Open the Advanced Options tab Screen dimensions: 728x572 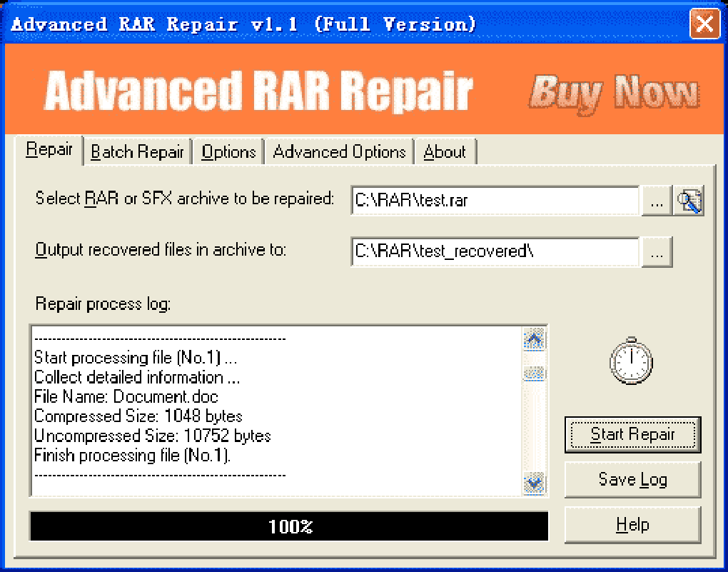(340, 152)
